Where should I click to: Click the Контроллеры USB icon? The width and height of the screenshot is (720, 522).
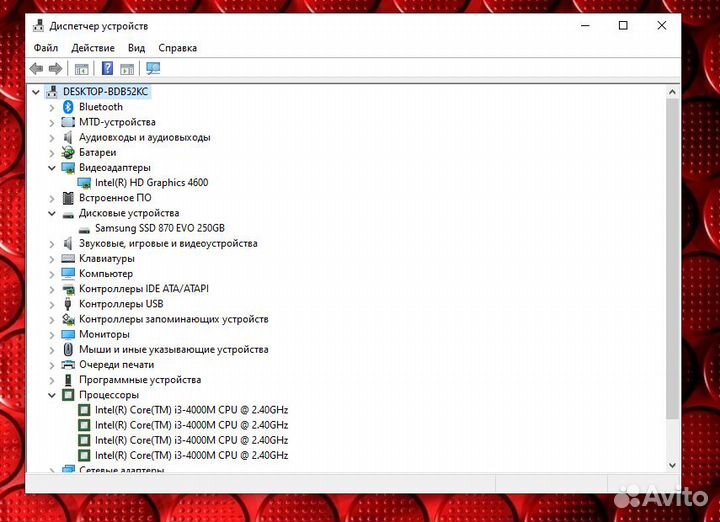[x=68, y=304]
